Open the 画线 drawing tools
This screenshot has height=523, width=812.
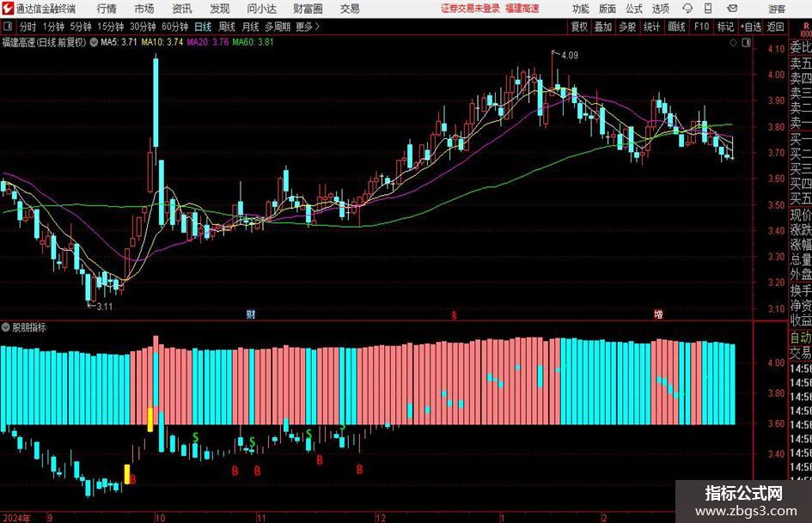pyautogui.click(x=676, y=27)
